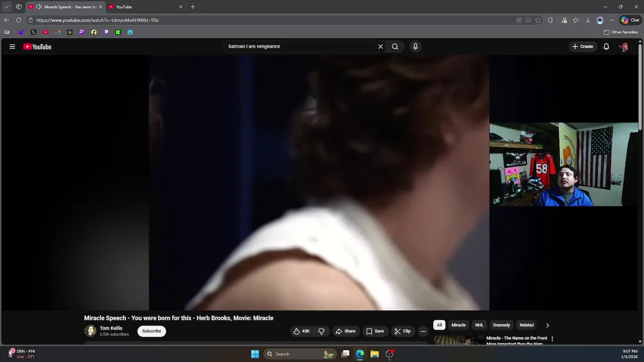Open more actions for the video
Screen dimensions: 644x362
423,331
